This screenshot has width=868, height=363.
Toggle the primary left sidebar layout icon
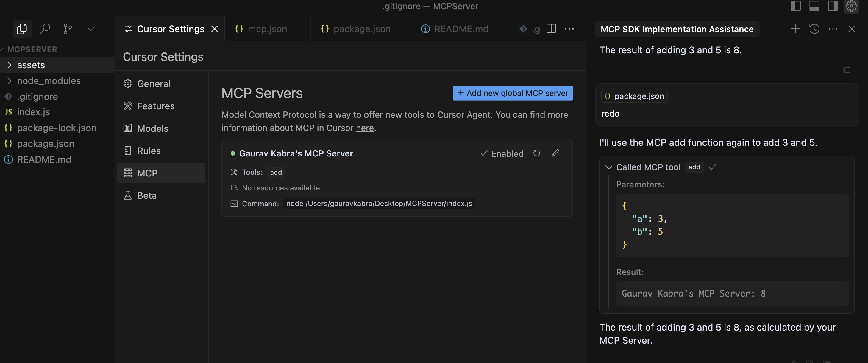[x=796, y=6]
